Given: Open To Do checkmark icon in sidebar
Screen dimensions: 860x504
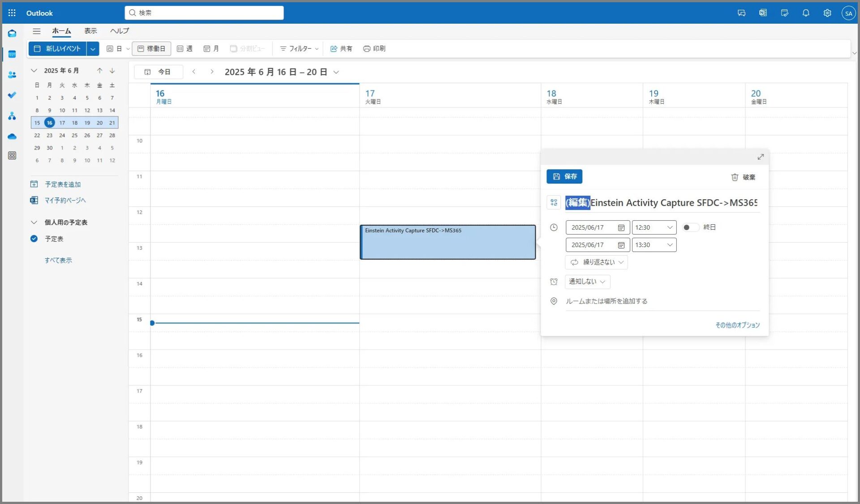Looking at the screenshot, I should click(12, 95).
